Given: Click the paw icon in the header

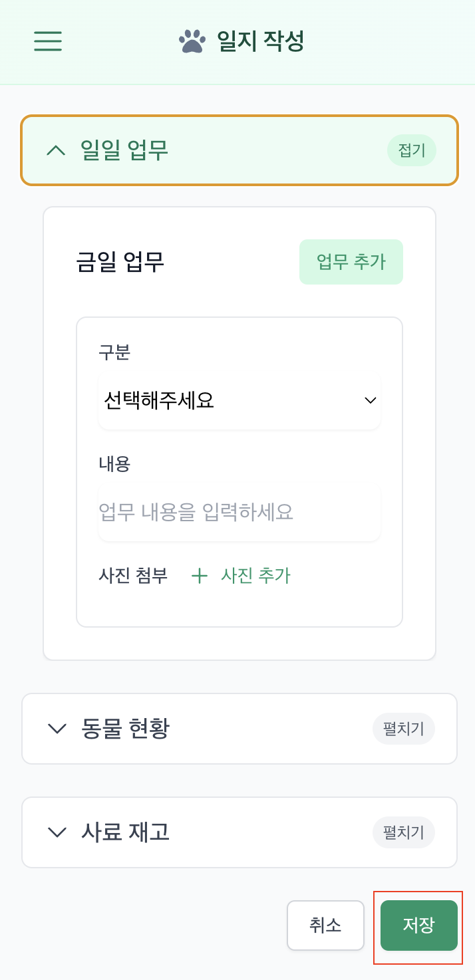Looking at the screenshot, I should tap(191, 41).
